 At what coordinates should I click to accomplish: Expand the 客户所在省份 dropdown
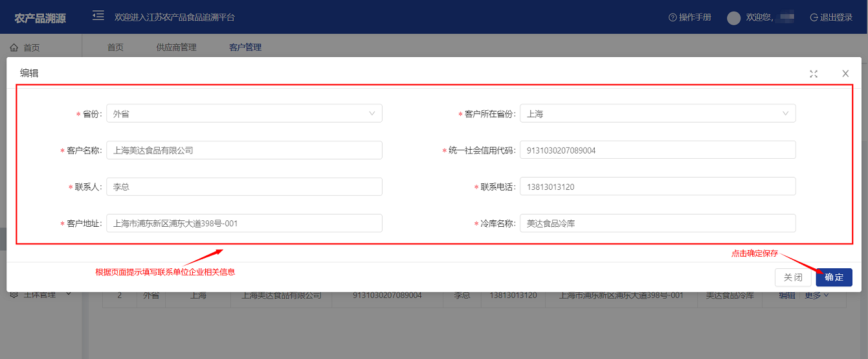coord(657,113)
